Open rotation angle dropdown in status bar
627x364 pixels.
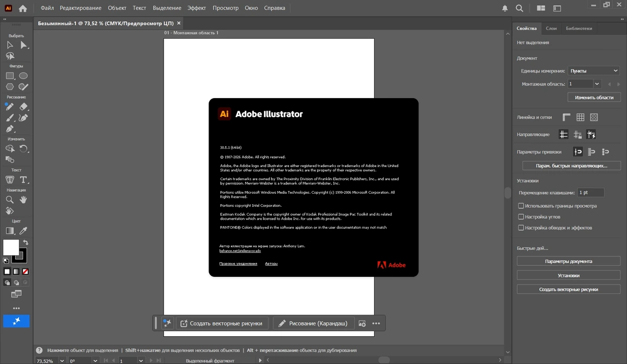[x=94, y=360]
